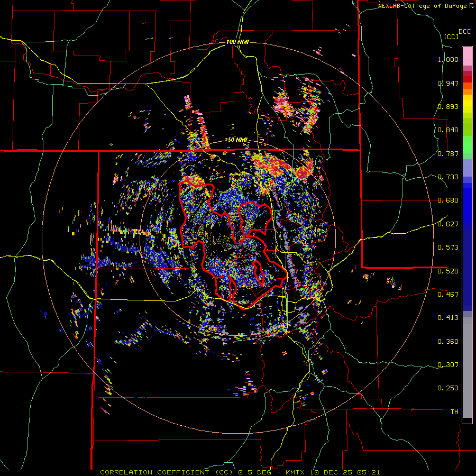Select the 0.307 scale value
The image size is (476, 476).
pyautogui.click(x=448, y=365)
